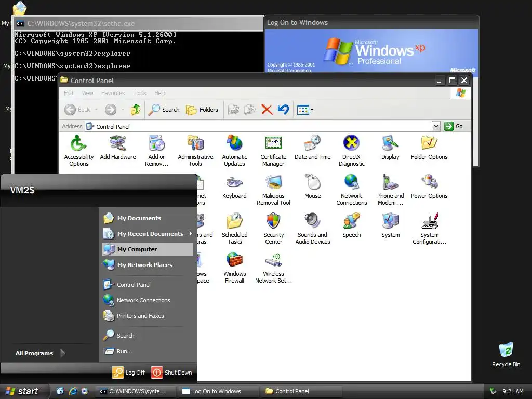Viewport: 532px width, 399px height.
Task: Open the Views dropdown button
Action: pos(305,110)
